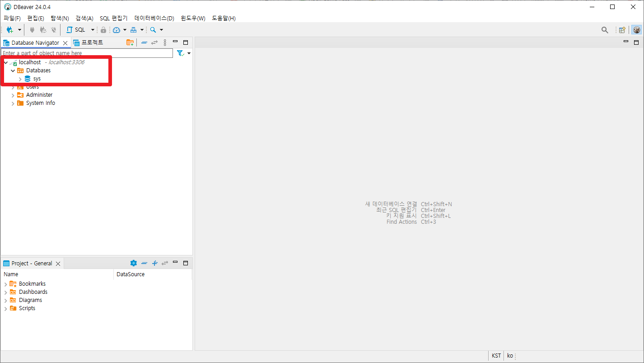Image resolution: width=644 pixels, height=363 pixels.
Task: Toggle link with editor in Project panel
Action: 165,263
